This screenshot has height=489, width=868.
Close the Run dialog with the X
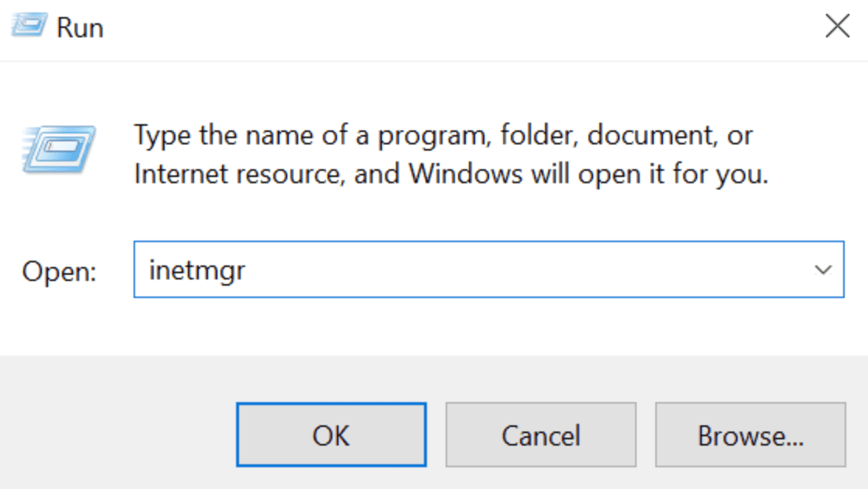pyautogui.click(x=837, y=27)
